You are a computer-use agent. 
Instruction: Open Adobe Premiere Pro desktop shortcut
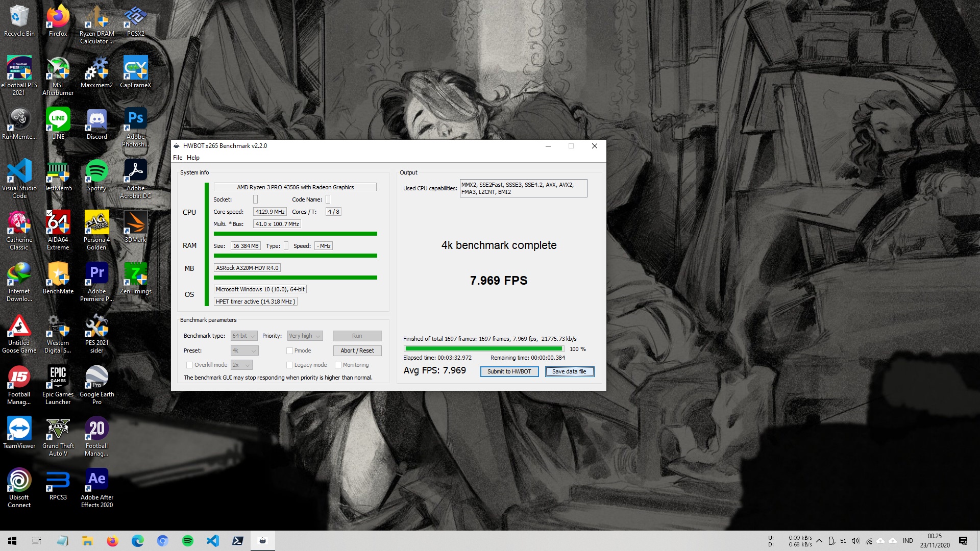pos(96,282)
